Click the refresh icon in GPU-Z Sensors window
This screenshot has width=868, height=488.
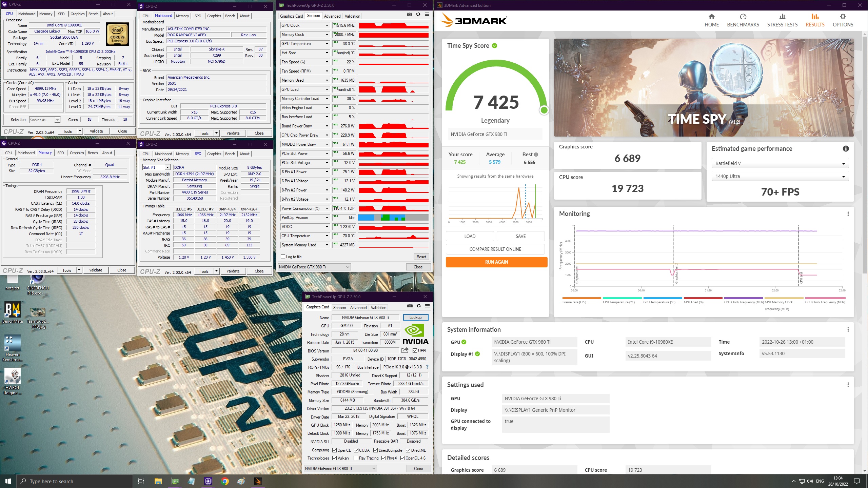[418, 15]
